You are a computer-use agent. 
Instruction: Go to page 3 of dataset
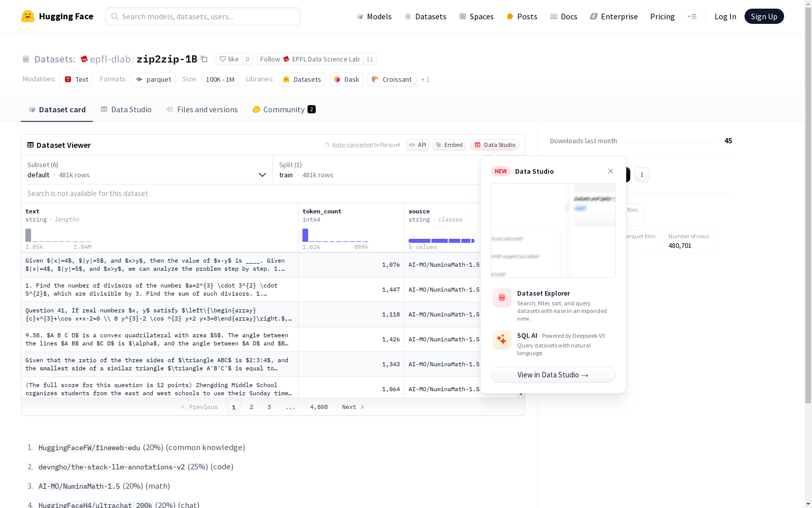click(269, 407)
